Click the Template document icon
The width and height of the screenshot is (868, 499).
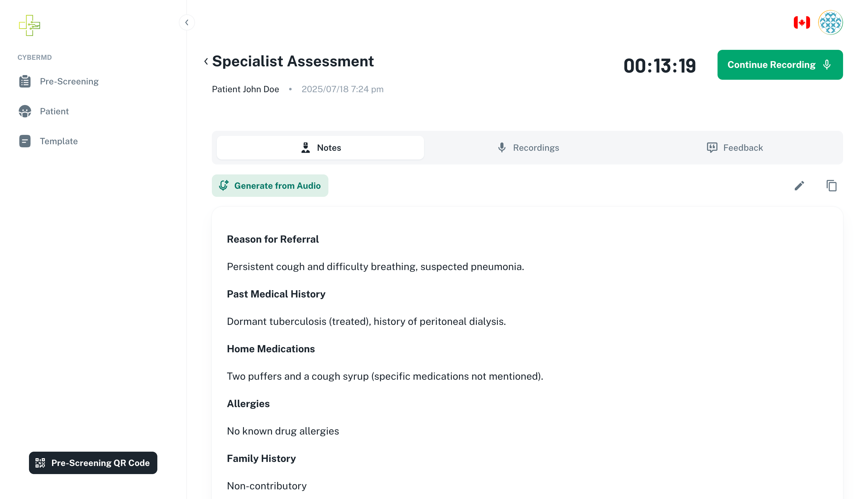tap(25, 141)
